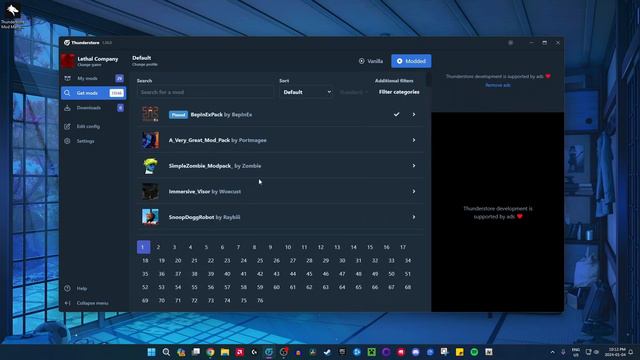Click Change game under Lethal Company
This screenshot has height=360, width=640.
(x=89, y=65)
